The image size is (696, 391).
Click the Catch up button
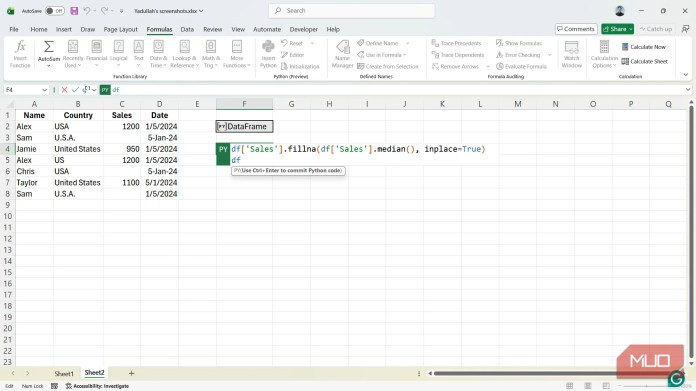click(656, 29)
